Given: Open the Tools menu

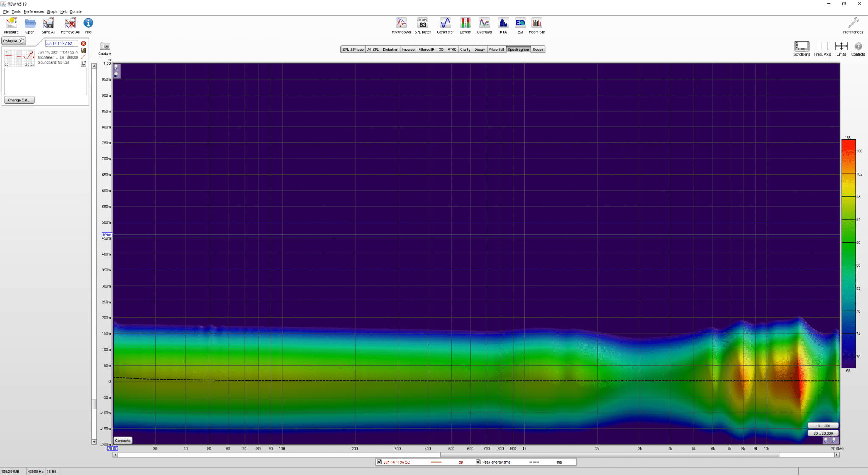Looking at the screenshot, I should 16,11.
